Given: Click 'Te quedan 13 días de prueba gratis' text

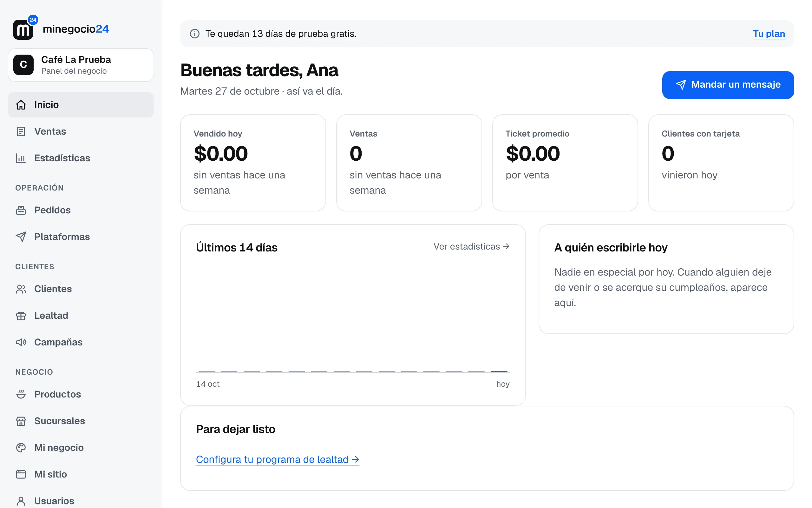Looking at the screenshot, I should (x=281, y=34).
